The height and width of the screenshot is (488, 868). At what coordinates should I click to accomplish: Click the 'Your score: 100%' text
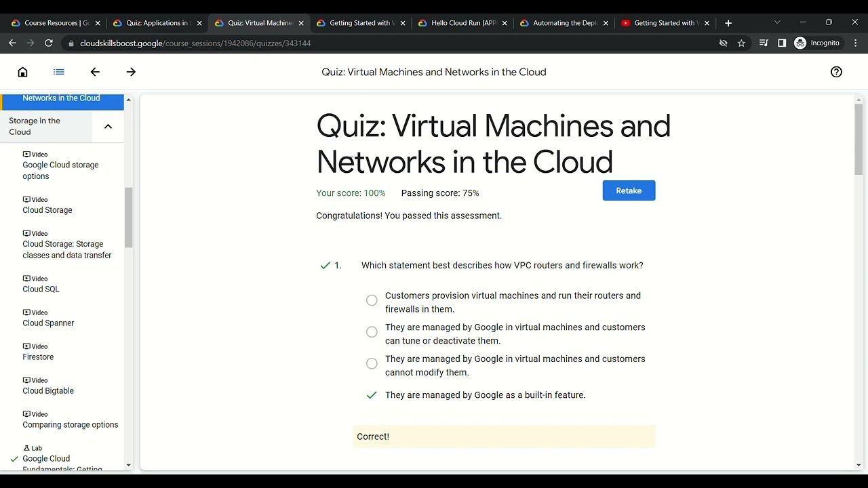click(351, 193)
